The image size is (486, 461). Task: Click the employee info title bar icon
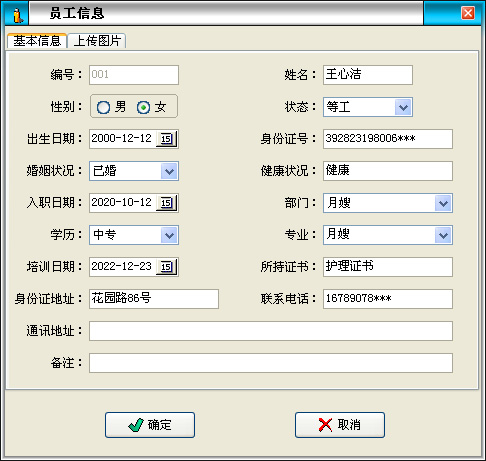(17, 14)
